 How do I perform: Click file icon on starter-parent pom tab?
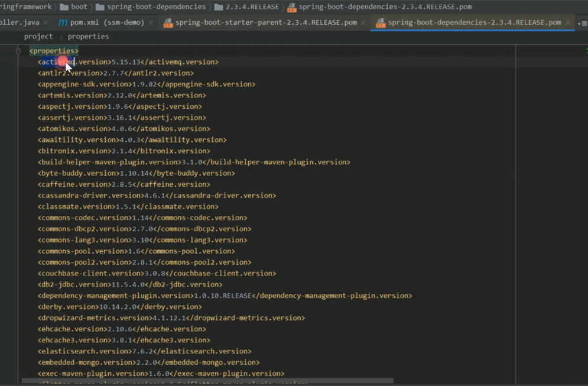click(168, 23)
